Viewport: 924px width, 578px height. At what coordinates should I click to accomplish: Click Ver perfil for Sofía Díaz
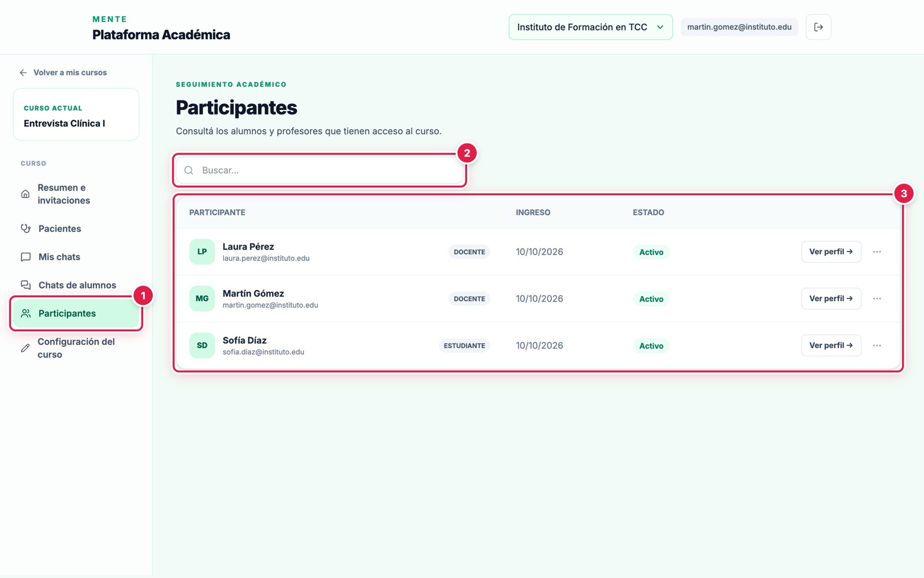(x=831, y=345)
